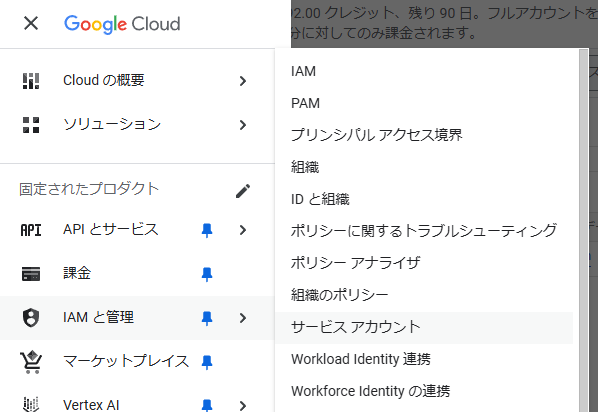598x412 pixels.
Task: Open マーケットプレイス menu item
Action: 137,362
